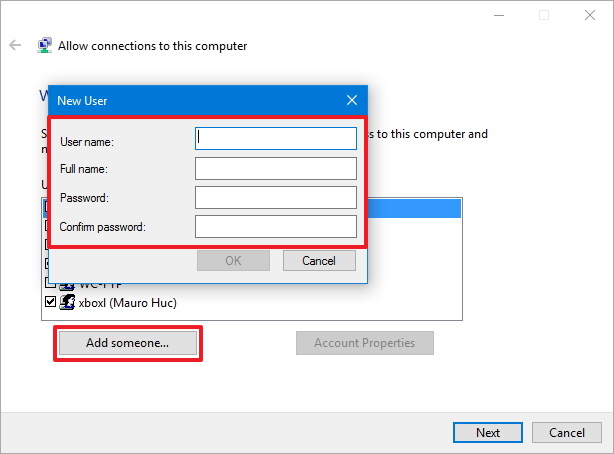The image size is (614, 454).
Task: Maximize the wizard window
Action: [544, 15]
